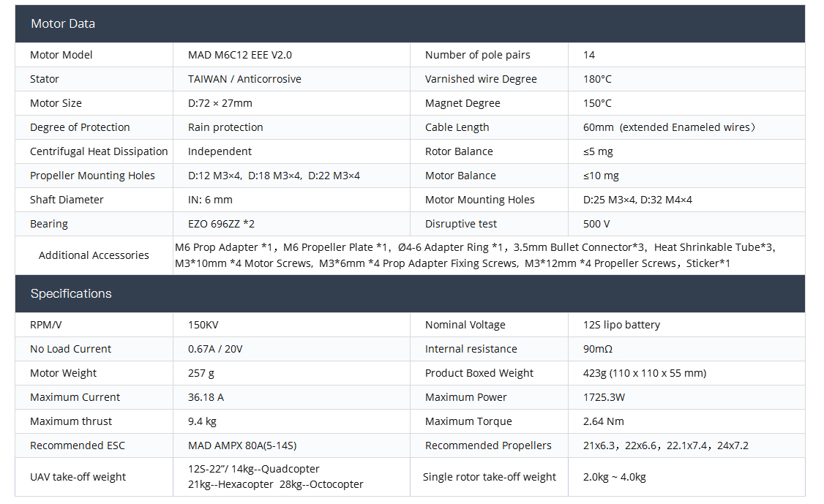Select the Cable Length 60mm value
The height and width of the screenshot is (504, 824).
click(x=669, y=127)
